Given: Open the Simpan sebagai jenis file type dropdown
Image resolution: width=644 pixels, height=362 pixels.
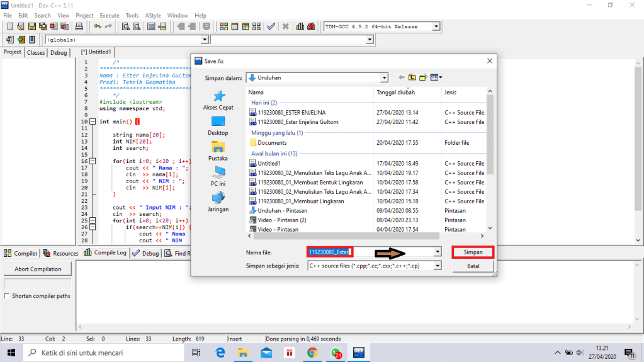Looking at the screenshot, I should [437, 266].
